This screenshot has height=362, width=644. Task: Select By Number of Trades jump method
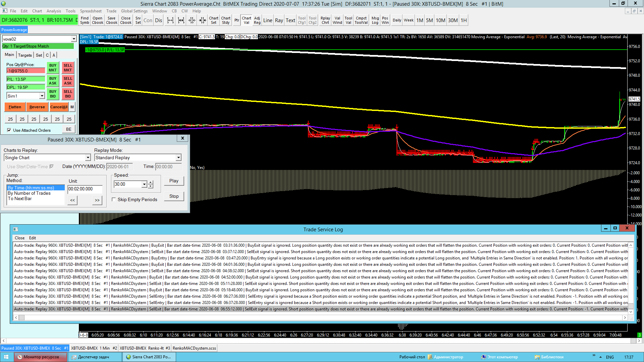29,193
